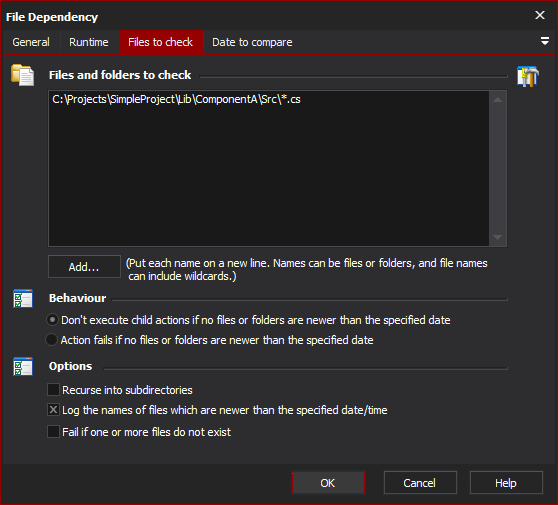
Task: Enable Recurse into subdirectories checkbox
Action: pyautogui.click(x=53, y=389)
